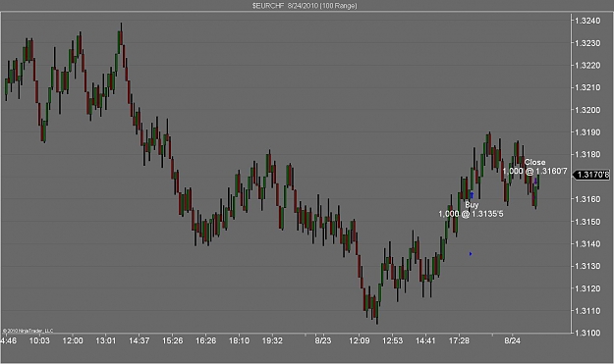Image resolution: width=614 pixels, height=364 pixels.
Task: Click the 1.3230 price axis label
Action: [x=587, y=43]
